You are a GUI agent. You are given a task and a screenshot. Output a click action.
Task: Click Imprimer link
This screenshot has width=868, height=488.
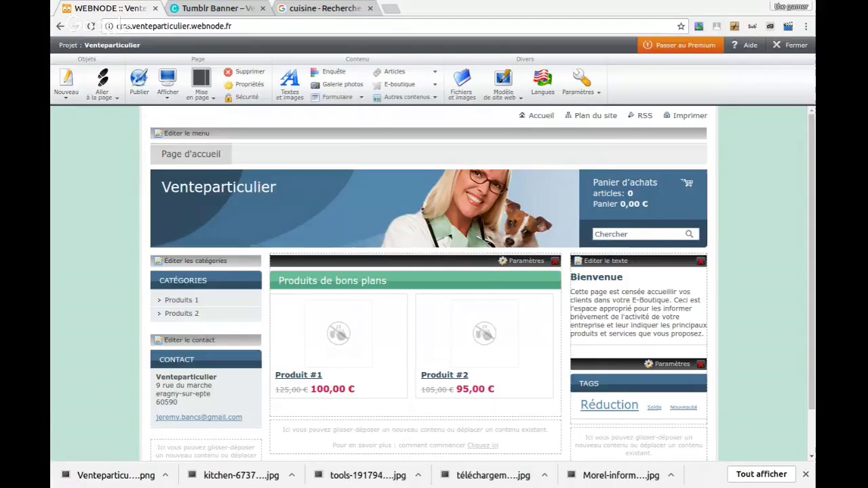[x=685, y=115]
